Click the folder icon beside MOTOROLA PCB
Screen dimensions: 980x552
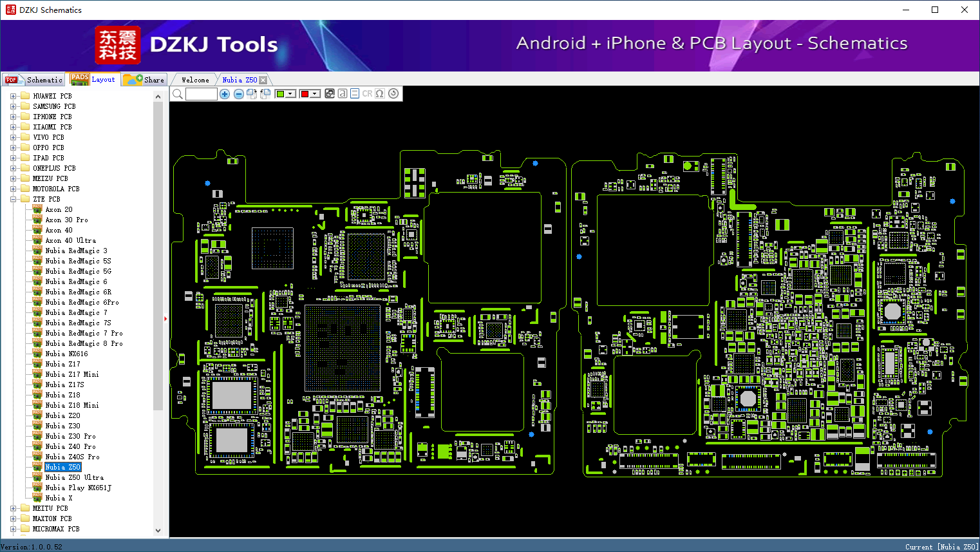click(25, 189)
